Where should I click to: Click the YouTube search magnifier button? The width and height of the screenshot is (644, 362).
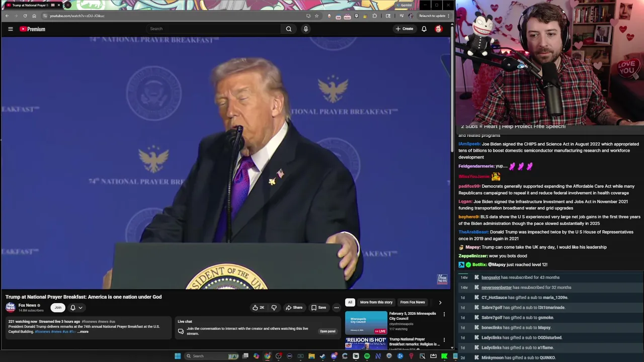pyautogui.click(x=289, y=29)
